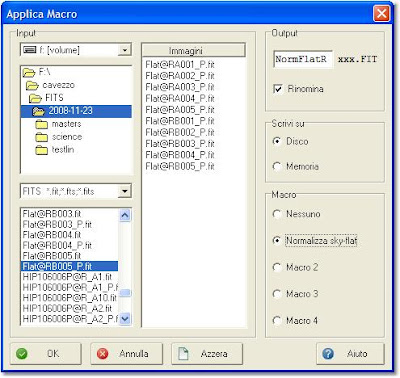Viewport: 400px width, 378px height.
Task: Click the file list scroll-up arrow
Action: click(125, 215)
